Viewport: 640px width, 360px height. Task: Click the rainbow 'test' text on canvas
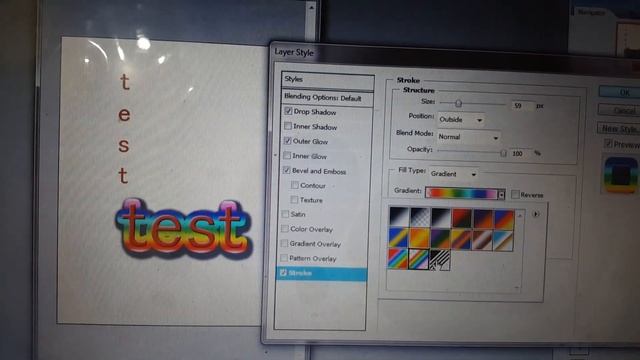click(184, 229)
